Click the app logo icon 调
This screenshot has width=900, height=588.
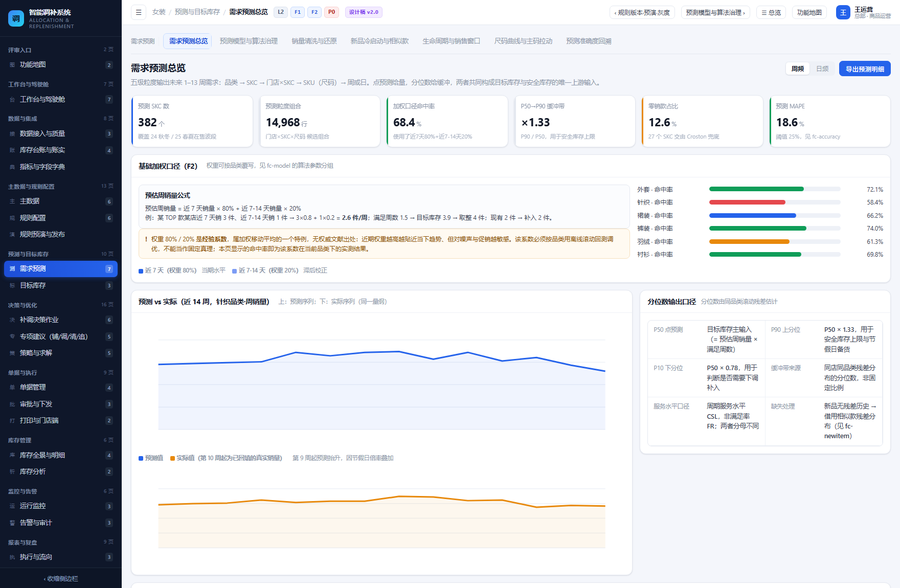tap(16, 18)
